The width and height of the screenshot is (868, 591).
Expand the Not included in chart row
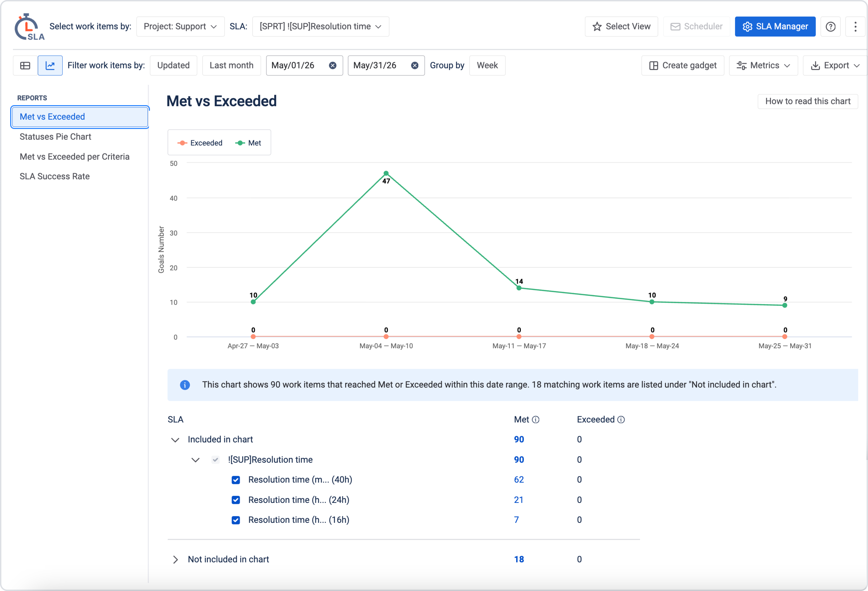pyautogui.click(x=175, y=559)
